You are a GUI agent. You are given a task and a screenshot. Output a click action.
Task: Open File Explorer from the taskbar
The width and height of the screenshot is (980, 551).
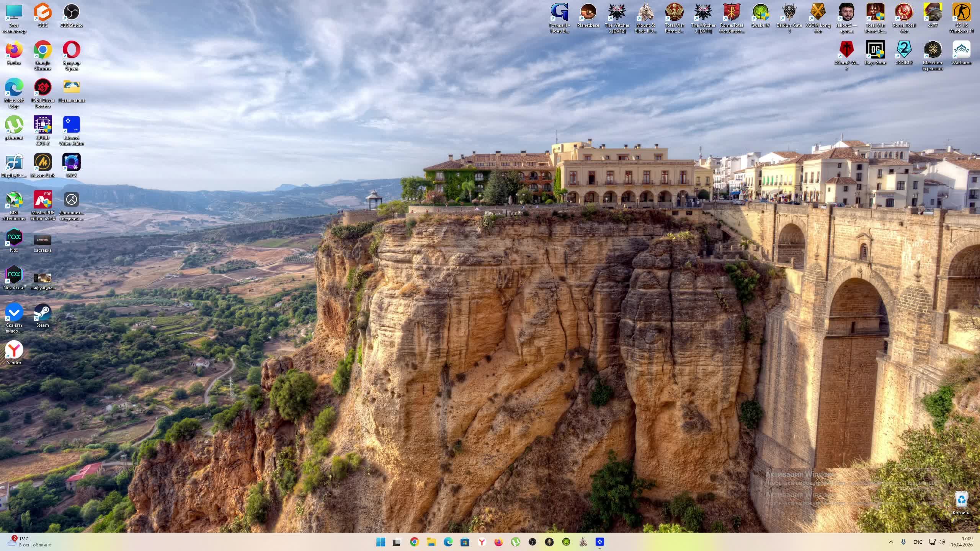(x=431, y=542)
